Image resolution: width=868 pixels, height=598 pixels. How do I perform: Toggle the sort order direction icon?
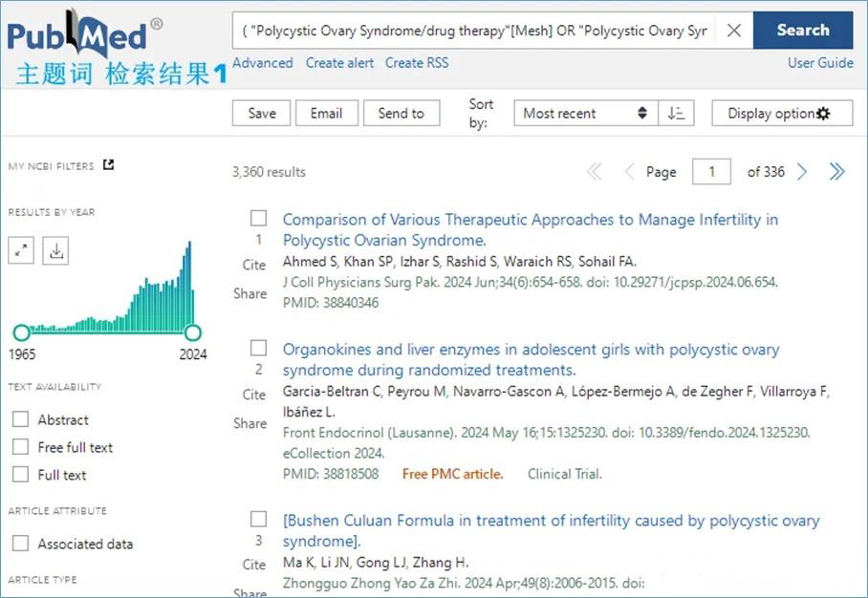point(676,114)
